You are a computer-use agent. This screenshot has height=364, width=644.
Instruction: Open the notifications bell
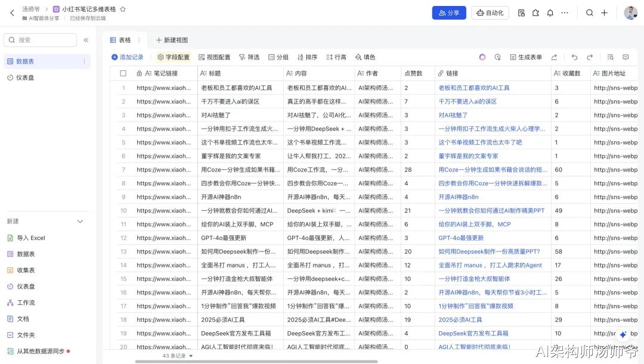pos(550,13)
